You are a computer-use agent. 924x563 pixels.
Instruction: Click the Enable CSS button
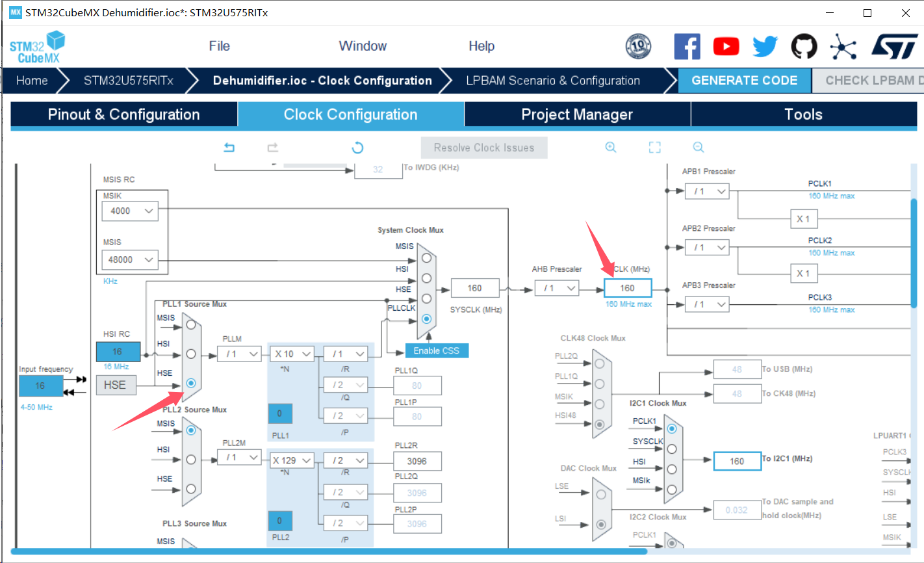tap(437, 350)
